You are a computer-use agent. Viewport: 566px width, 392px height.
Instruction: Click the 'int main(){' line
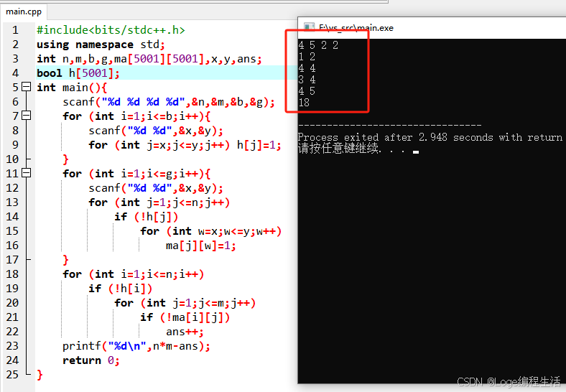click(x=72, y=88)
